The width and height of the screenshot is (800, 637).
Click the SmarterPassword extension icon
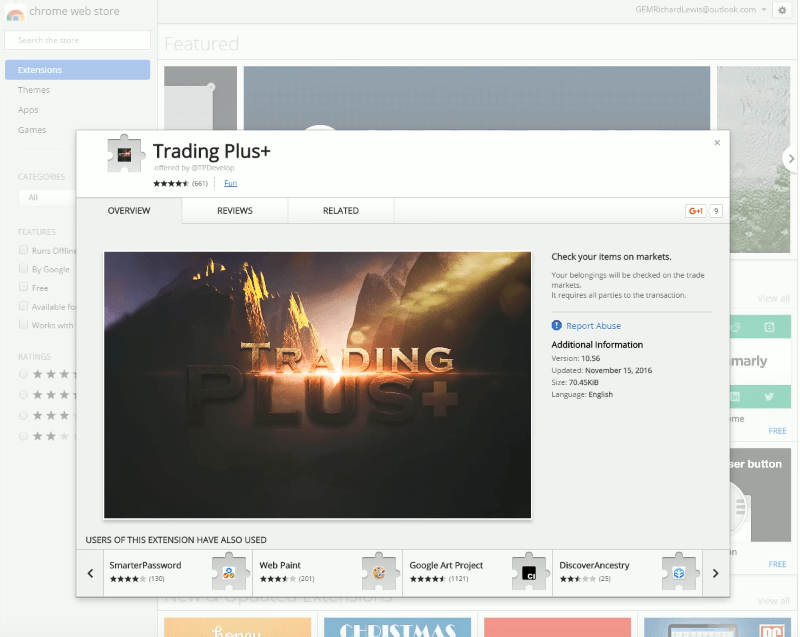click(x=229, y=572)
